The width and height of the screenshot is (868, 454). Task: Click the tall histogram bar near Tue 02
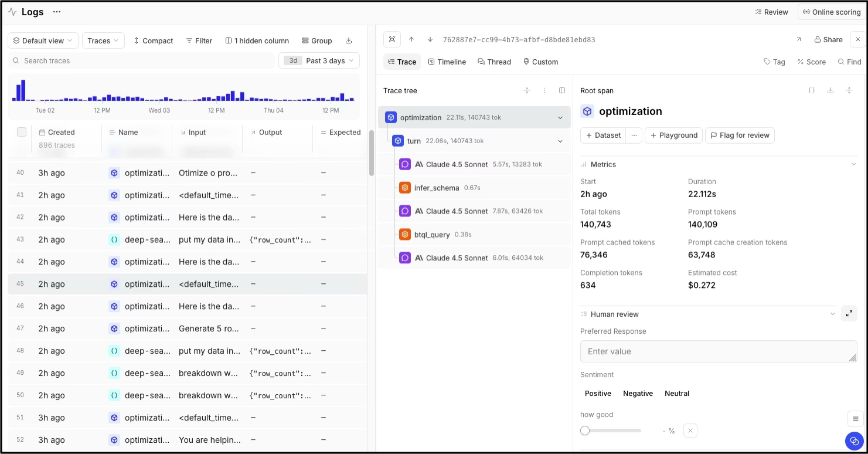pos(23,90)
